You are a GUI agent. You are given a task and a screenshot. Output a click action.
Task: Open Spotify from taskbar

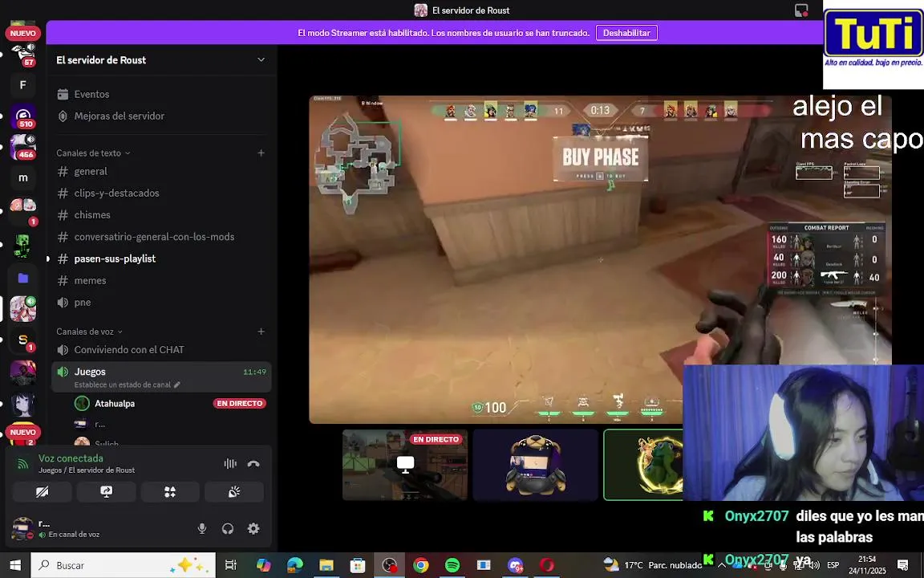click(452, 565)
